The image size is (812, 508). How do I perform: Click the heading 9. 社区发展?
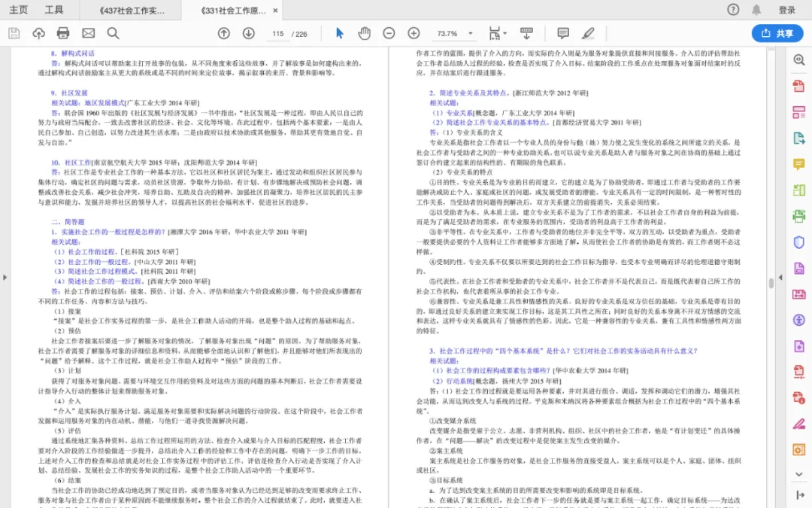pos(69,93)
